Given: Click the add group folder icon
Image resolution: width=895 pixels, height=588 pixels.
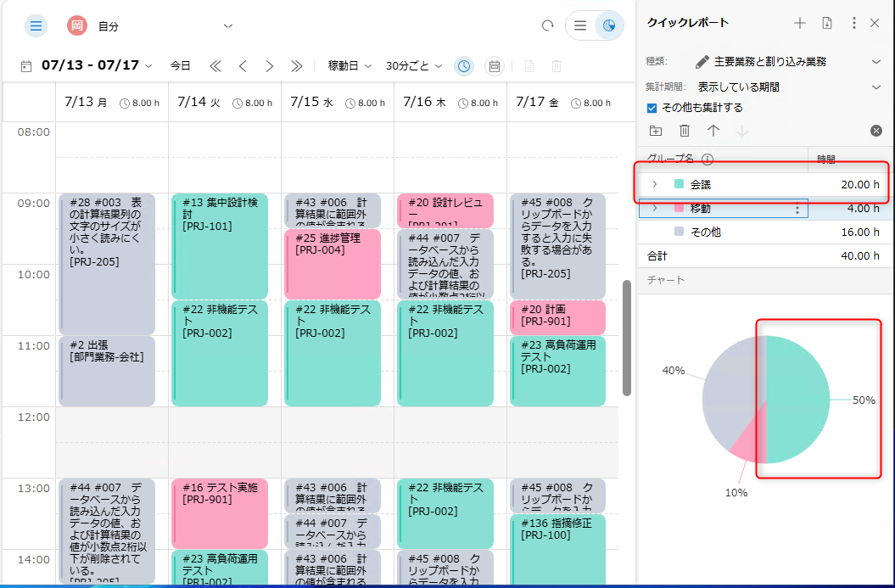Looking at the screenshot, I should (656, 131).
